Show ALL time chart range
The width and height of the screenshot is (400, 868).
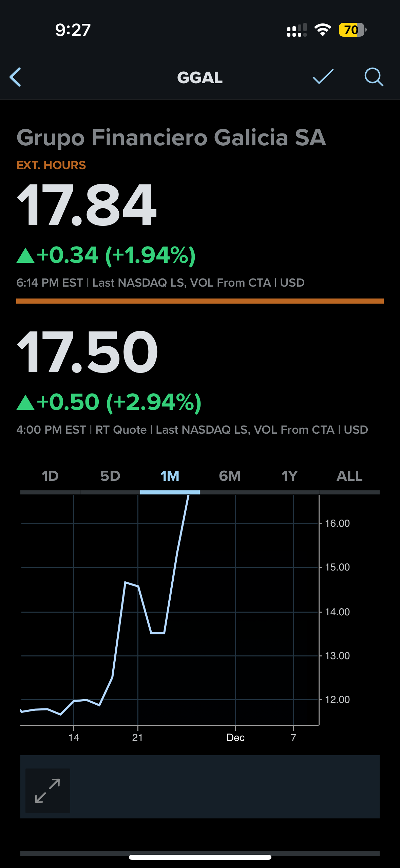tap(349, 476)
